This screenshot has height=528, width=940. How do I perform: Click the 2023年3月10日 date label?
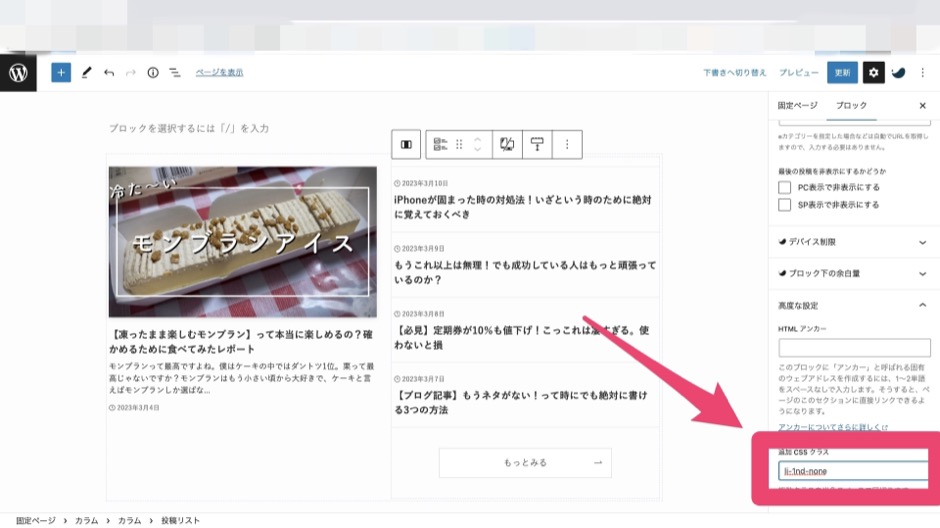pyautogui.click(x=421, y=183)
